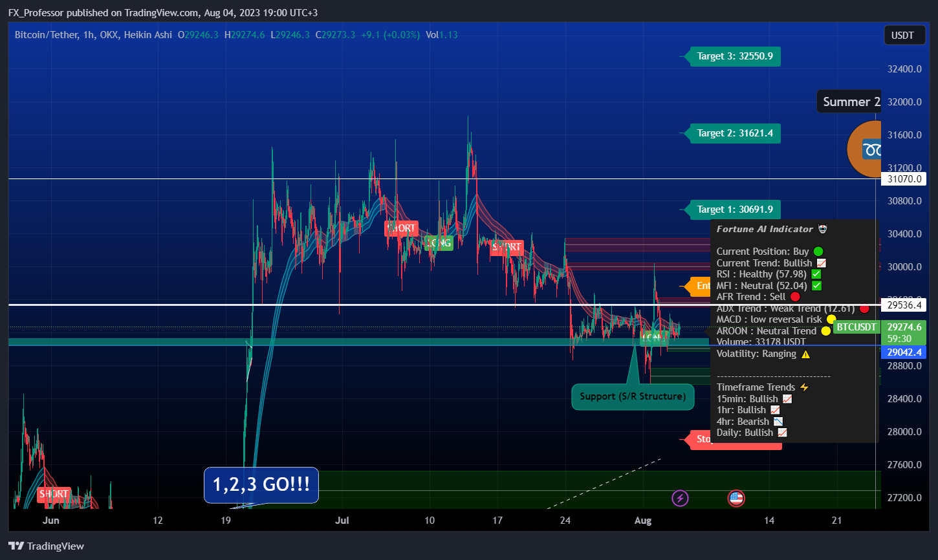
Task: Click the Jun date on time axis
Action: (50, 521)
